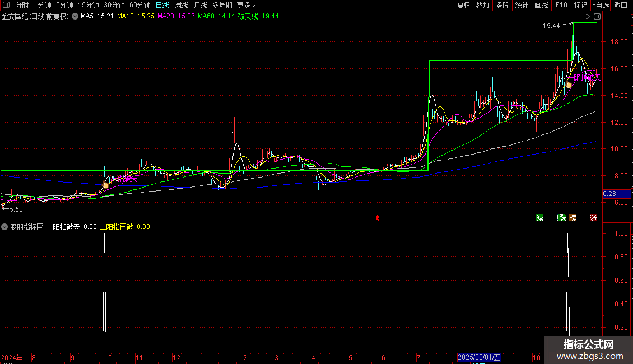The image size is (633, 364).
Task: Select the 60分钟 period tab
Action: (140, 5)
